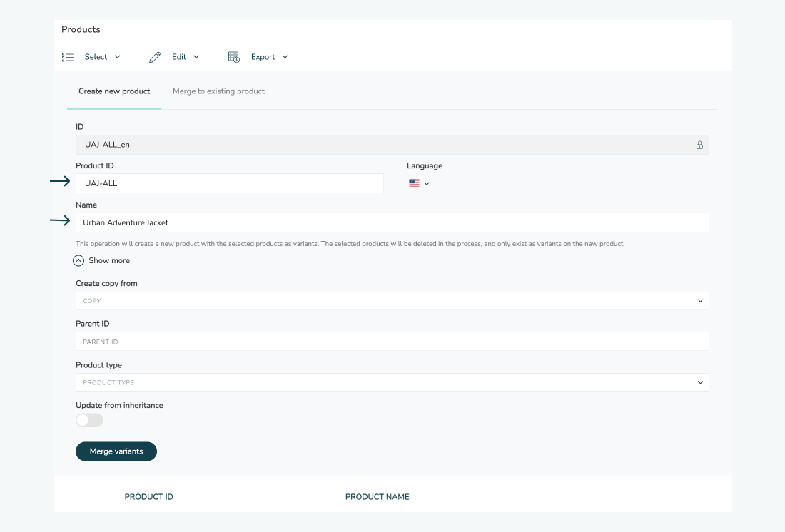The height and width of the screenshot is (532, 785).
Task: Click the US flag language icon
Action: point(414,183)
